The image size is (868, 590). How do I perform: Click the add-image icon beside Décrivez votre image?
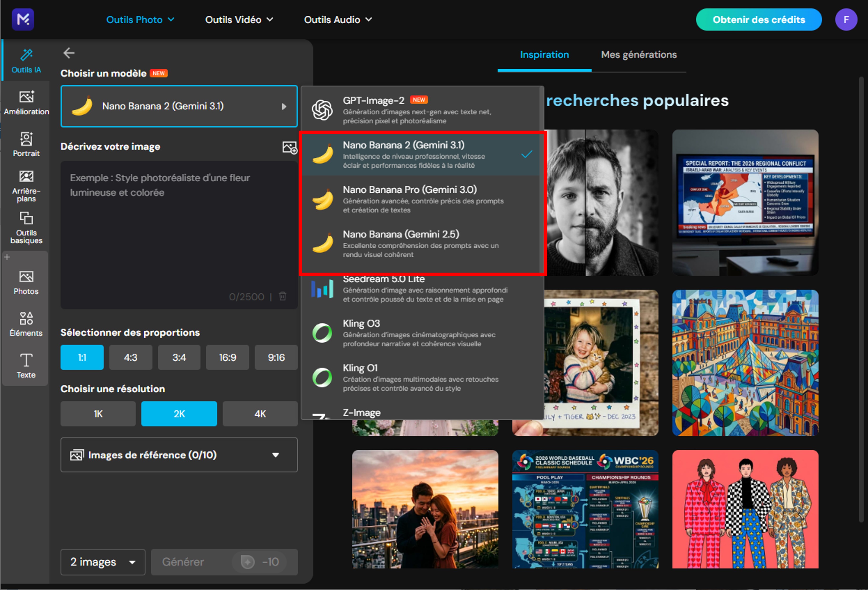point(289,147)
